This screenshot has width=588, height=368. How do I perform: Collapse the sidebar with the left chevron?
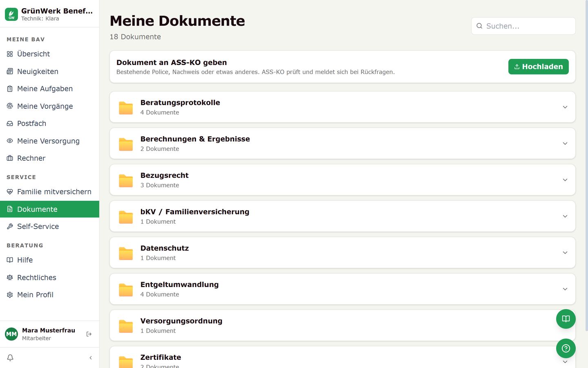point(91,358)
